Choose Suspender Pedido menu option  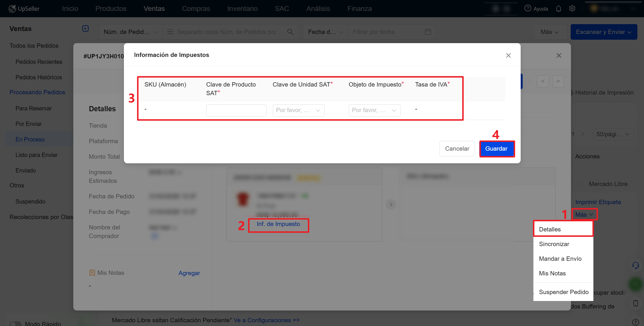click(x=563, y=292)
